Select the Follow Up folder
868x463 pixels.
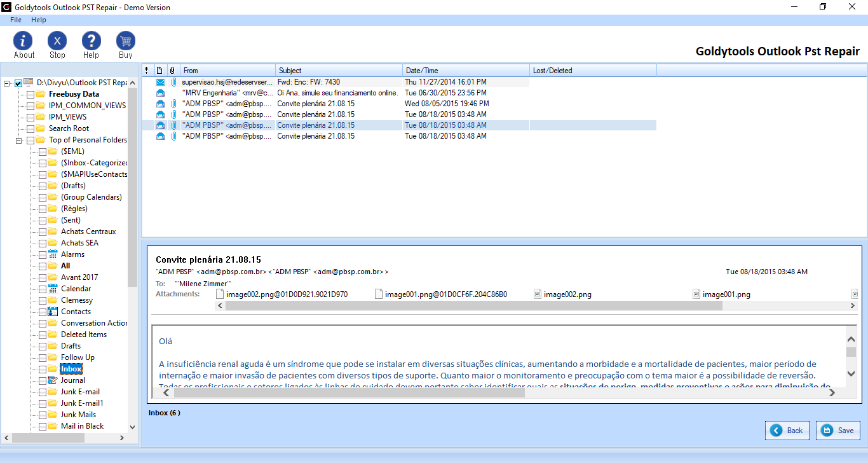pos(78,357)
